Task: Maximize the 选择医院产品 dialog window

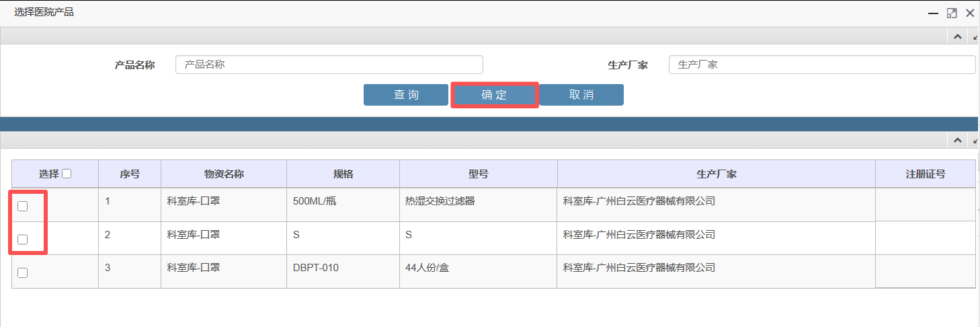Action: (952, 13)
